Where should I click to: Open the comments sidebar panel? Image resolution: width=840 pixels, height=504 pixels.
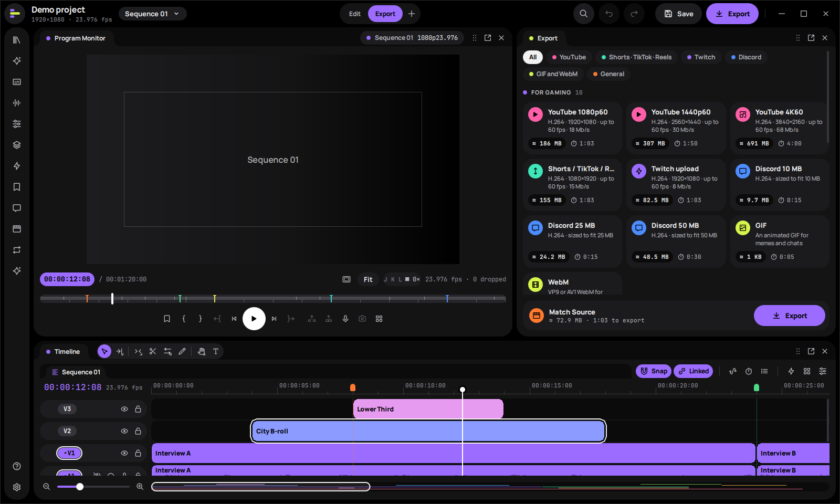[x=17, y=208]
